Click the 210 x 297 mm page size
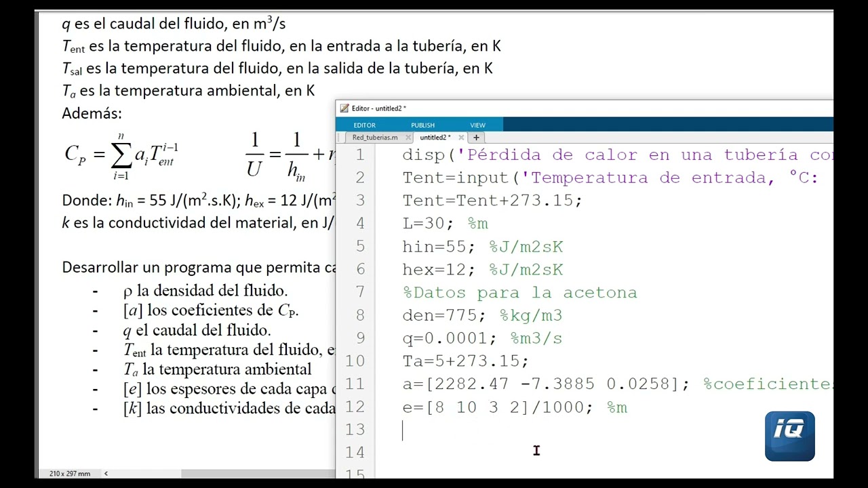 [69, 474]
